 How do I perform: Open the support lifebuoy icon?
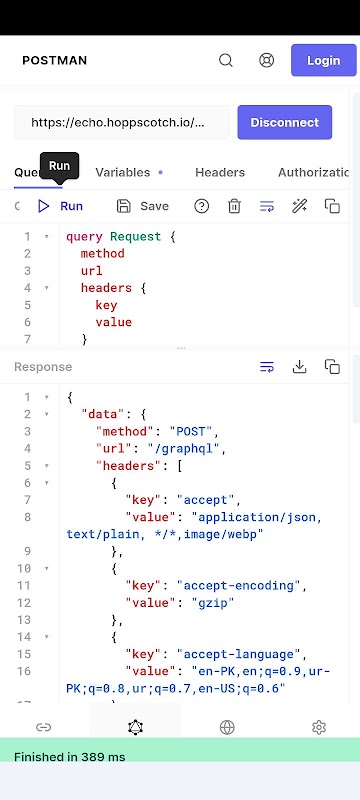[x=266, y=60]
